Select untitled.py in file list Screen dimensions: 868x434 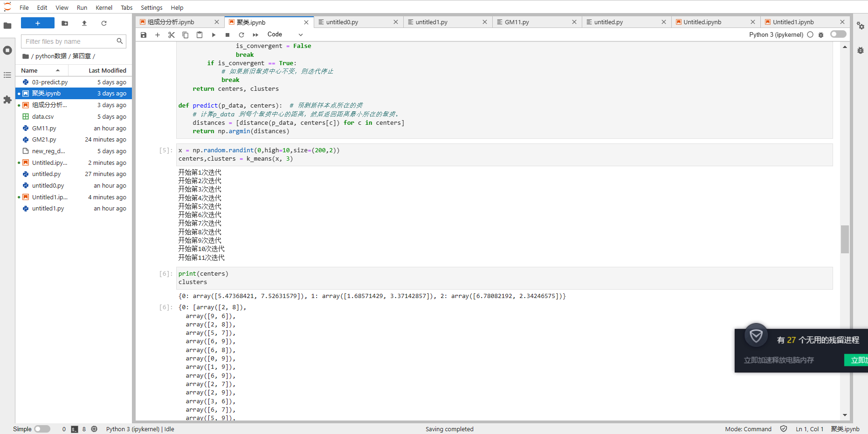(x=74, y=174)
